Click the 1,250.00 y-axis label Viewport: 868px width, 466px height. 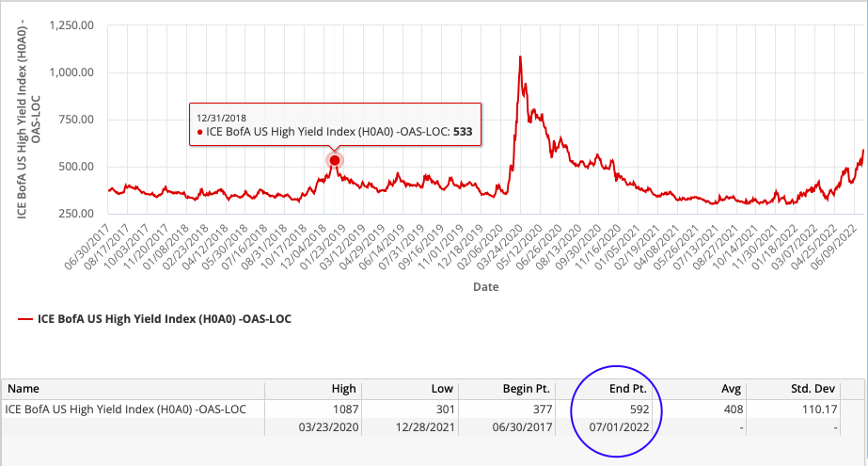pos(71,25)
